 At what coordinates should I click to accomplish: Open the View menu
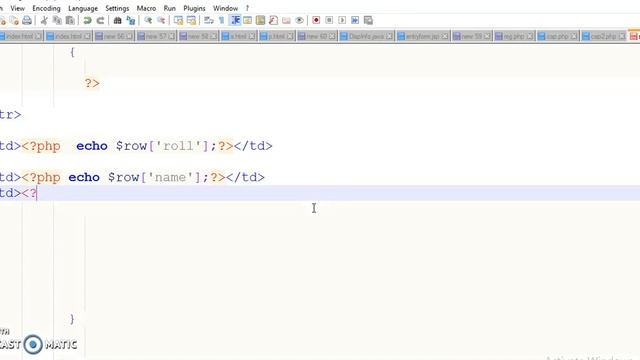(x=18, y=8)
